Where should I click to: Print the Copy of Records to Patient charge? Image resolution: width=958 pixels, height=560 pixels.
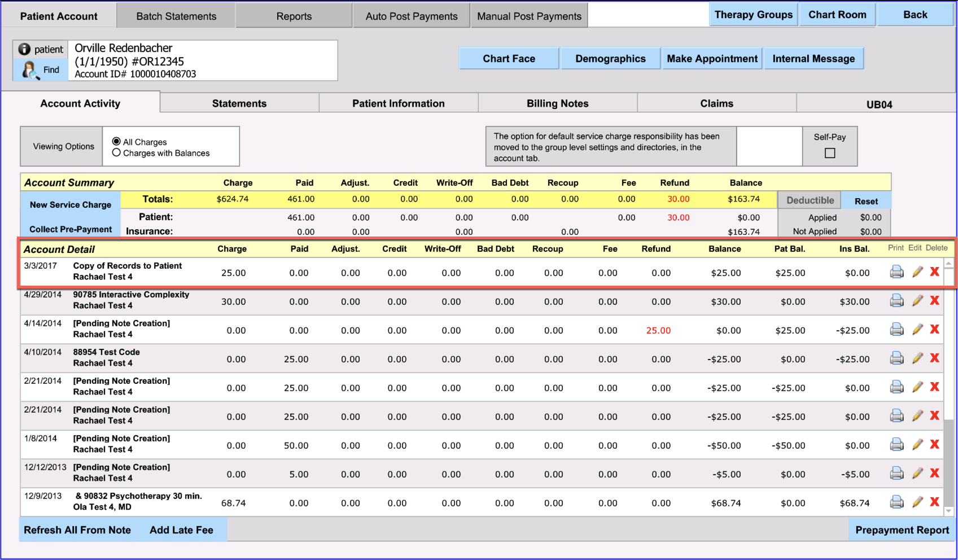tap(896, 272)
